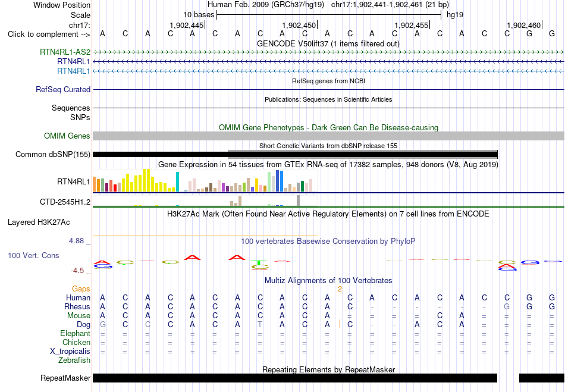
Task: Click the long left RepeatMasker black block
Action: pos(295,378)
